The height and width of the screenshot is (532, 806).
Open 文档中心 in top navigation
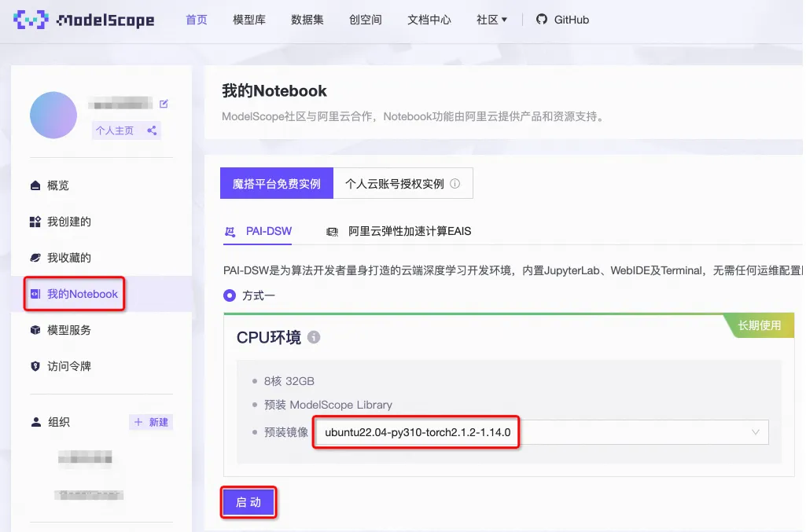click(429, 20)
